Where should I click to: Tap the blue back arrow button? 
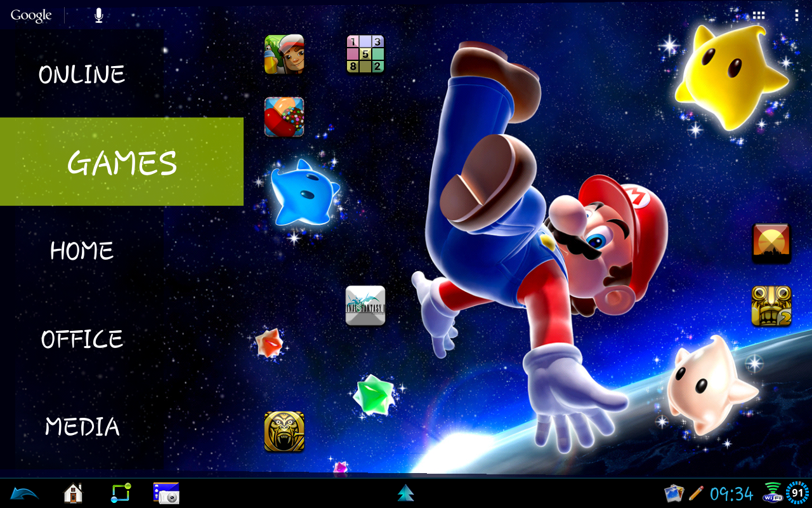coord(24,493)
